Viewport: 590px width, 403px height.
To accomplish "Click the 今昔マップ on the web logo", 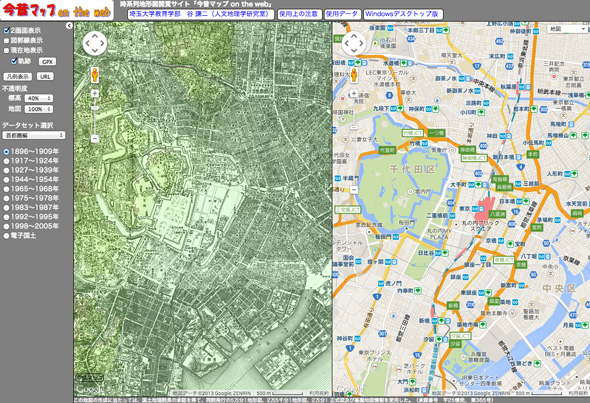I will pyautogui.click(x=57, y=10).
